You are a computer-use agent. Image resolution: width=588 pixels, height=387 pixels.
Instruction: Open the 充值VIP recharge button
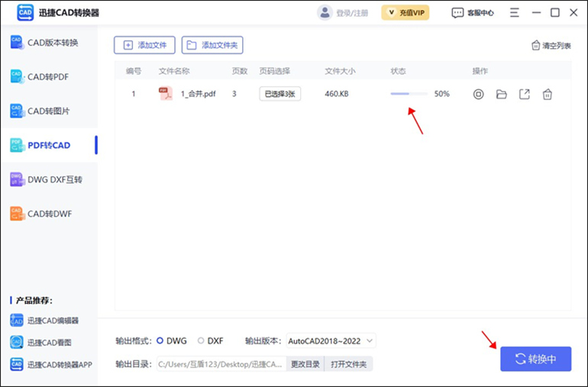(405, 13)
